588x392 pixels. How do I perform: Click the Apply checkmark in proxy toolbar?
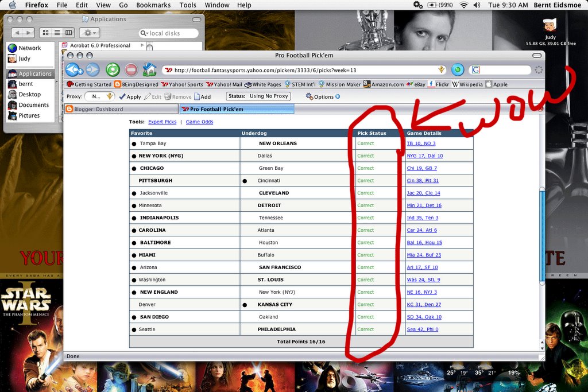click(130, 97)
